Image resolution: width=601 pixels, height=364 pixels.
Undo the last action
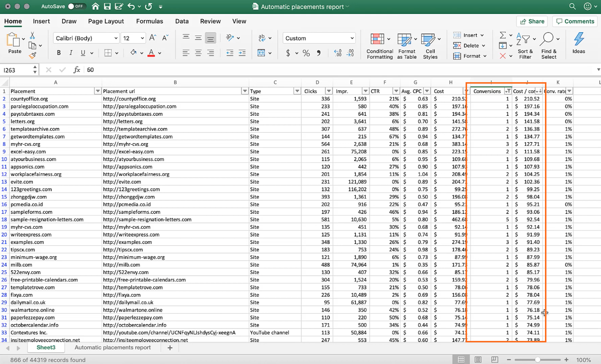coord(131,6)
